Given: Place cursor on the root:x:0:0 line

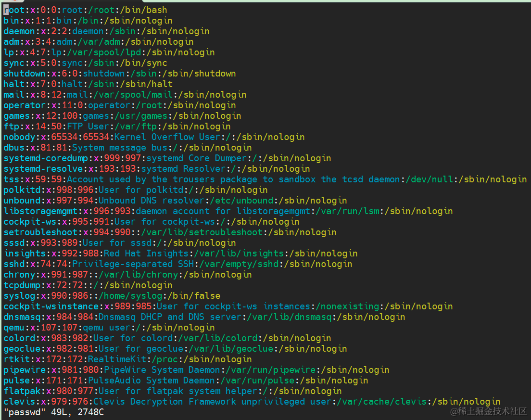Looking at the screenshot, I should pyautogui.click(x=85, y=10).
